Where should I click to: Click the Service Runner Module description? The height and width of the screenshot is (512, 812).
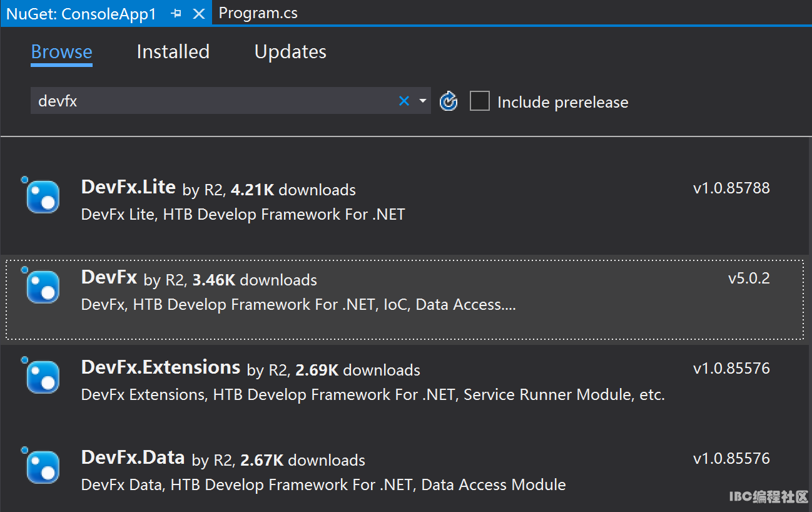point(373,395)
